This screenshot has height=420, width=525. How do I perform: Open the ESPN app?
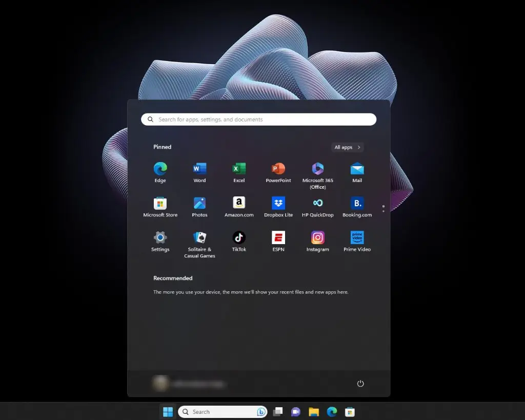pyautogui.click(x=278, y=237)
